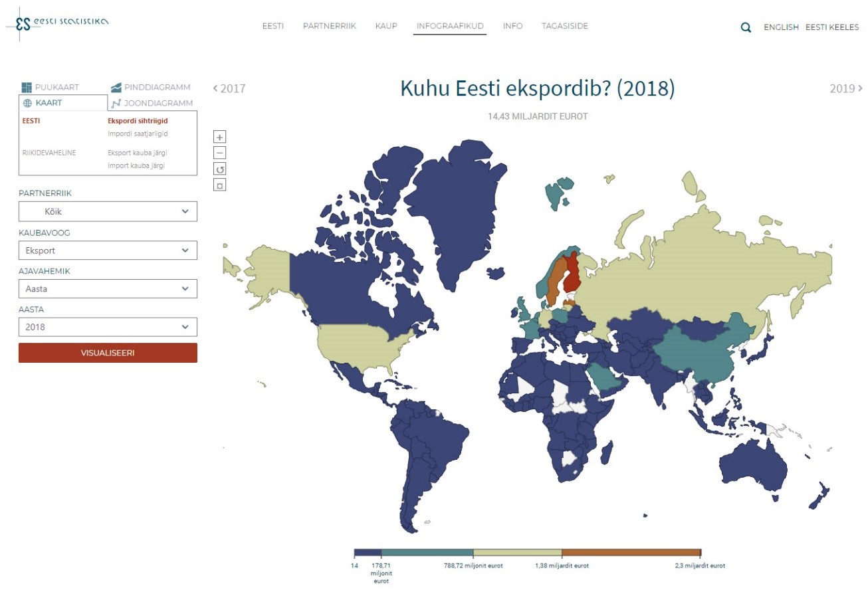This screenshot has width=868, height=592.
Task: Open the Partnerriik top menu item
Action: pos(330,26)
